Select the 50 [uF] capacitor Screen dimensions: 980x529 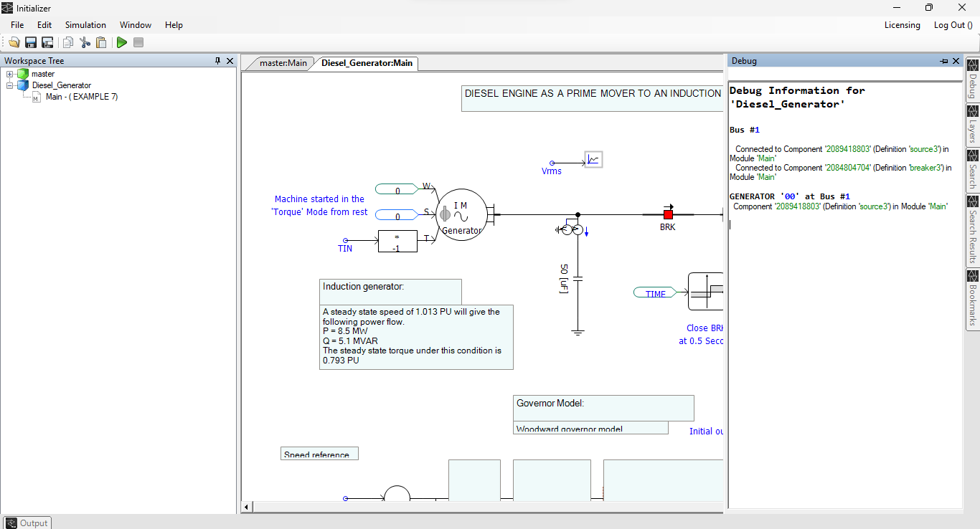[x=578, y=278]
